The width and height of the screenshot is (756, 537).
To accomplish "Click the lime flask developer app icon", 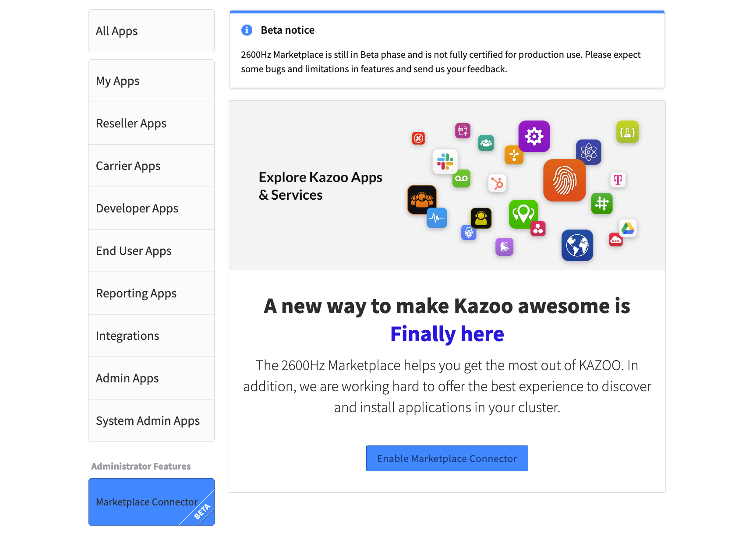I will coord(627,132).
